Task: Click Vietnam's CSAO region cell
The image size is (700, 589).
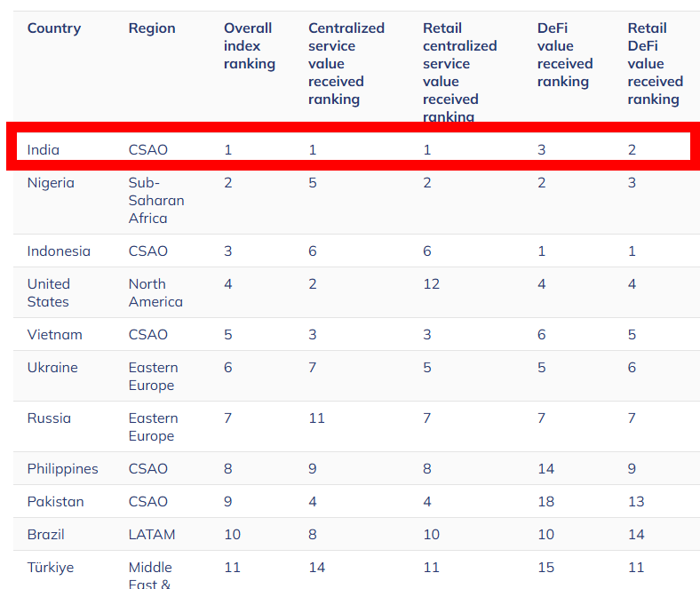Action: [147, 334]
